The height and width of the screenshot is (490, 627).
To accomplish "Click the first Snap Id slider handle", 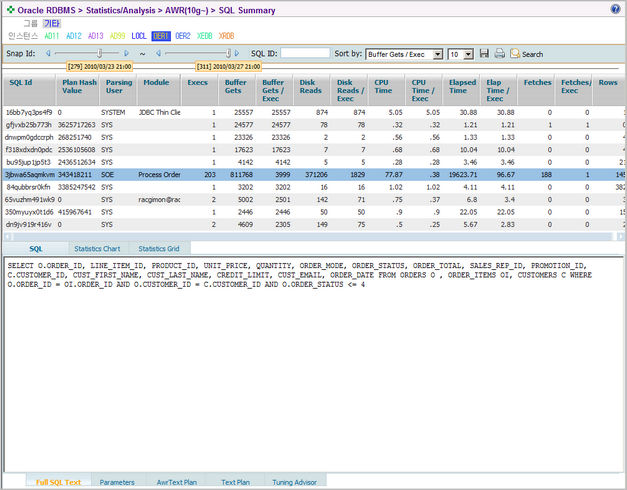I will pyautogui.click(x=100, y=53).
